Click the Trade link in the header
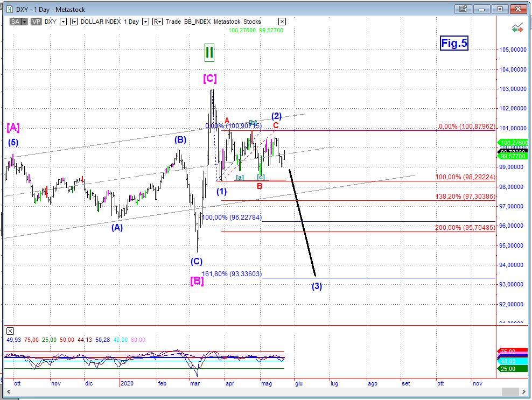 [173, 22]
